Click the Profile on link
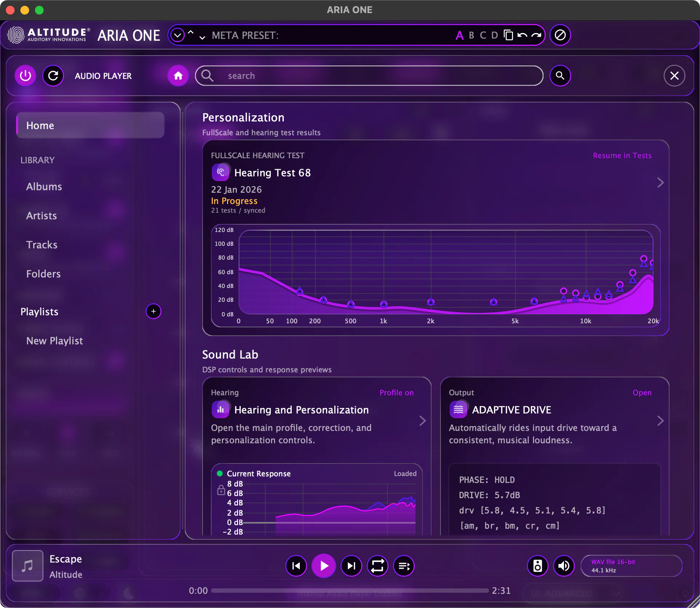700x608 pixels. coord(397,393)
